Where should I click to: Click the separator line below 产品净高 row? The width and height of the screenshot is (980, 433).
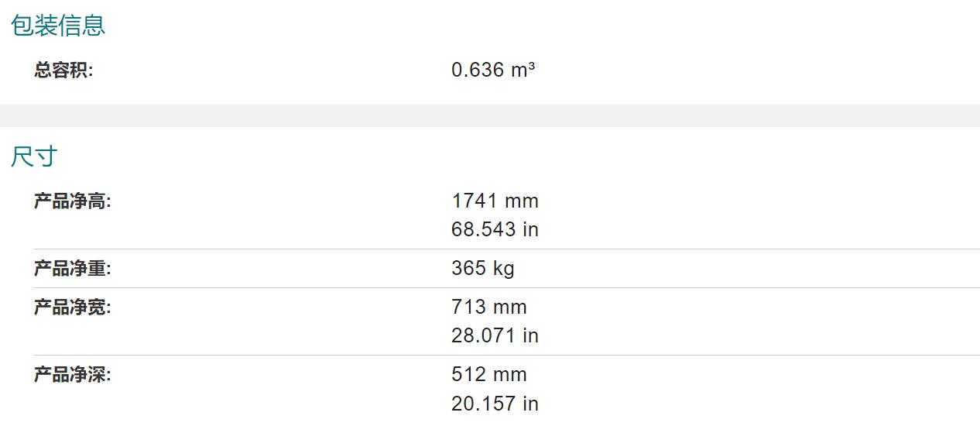(x=507, y=249)
